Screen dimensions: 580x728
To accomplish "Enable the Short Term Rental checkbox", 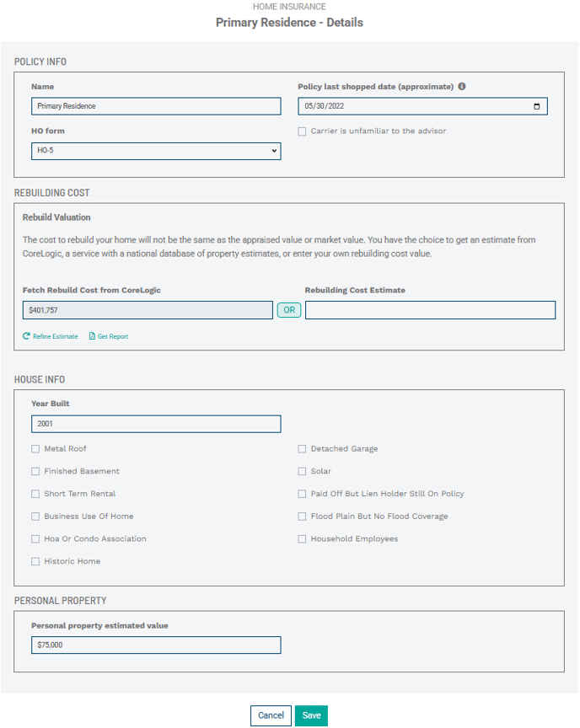I will point(35,494).
